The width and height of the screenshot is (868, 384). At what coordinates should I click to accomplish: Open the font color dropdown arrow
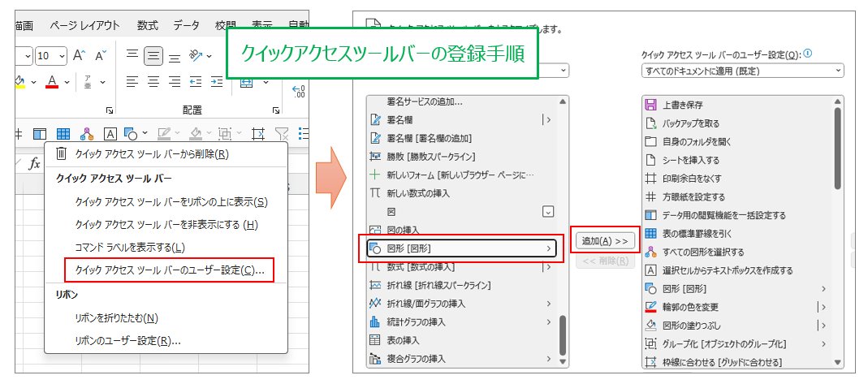pos(67,82)
